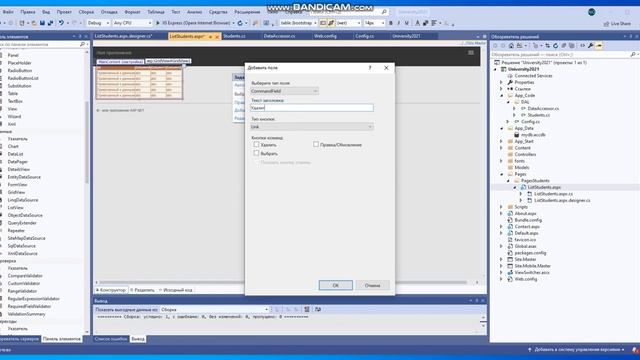Open the button type Link dropdown
The width and height of the screenshot is (640, 360).
point(312,127)
